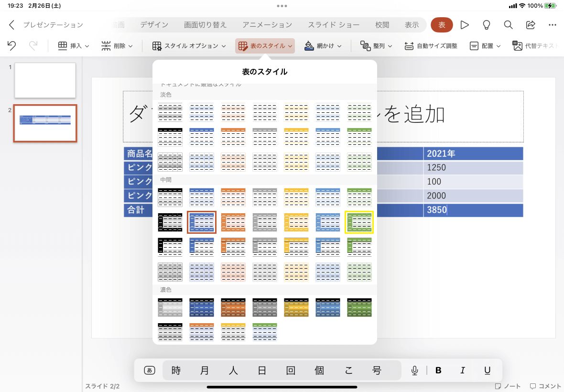Open the 整列 align dropdown

(x=376, y=46)
